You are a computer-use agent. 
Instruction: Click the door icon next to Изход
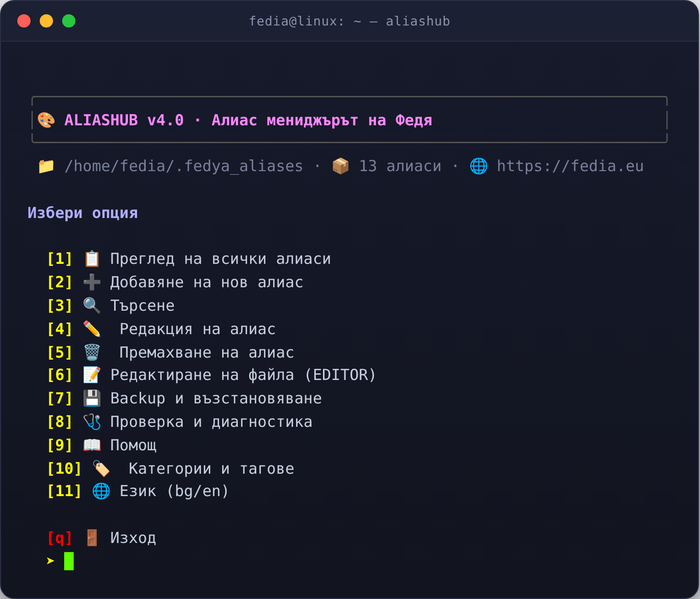(x=92, y=538)
